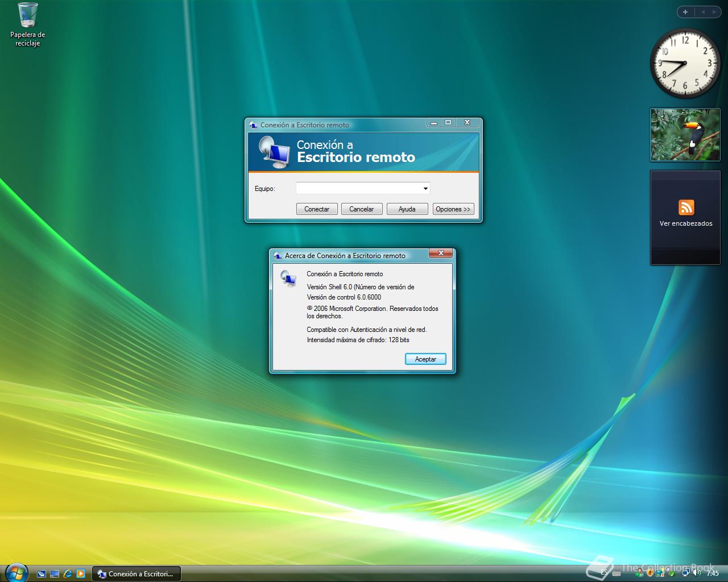Click the keyboard icon in the language bar
The width and height of the screenshot is (728, 582).
click(x=617, y=573)
